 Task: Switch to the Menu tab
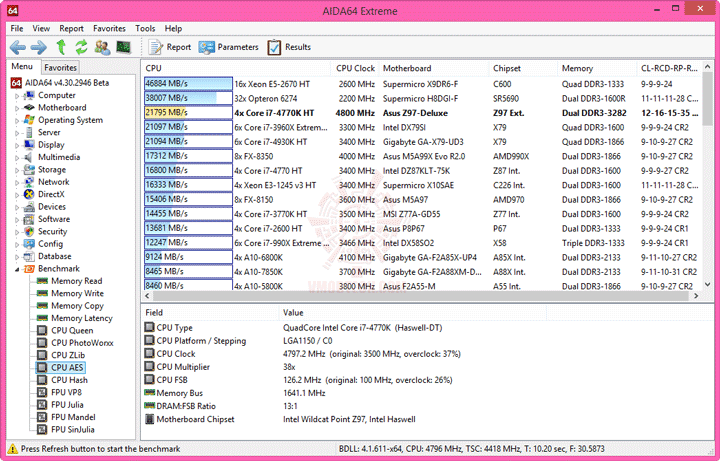[22, 67]
